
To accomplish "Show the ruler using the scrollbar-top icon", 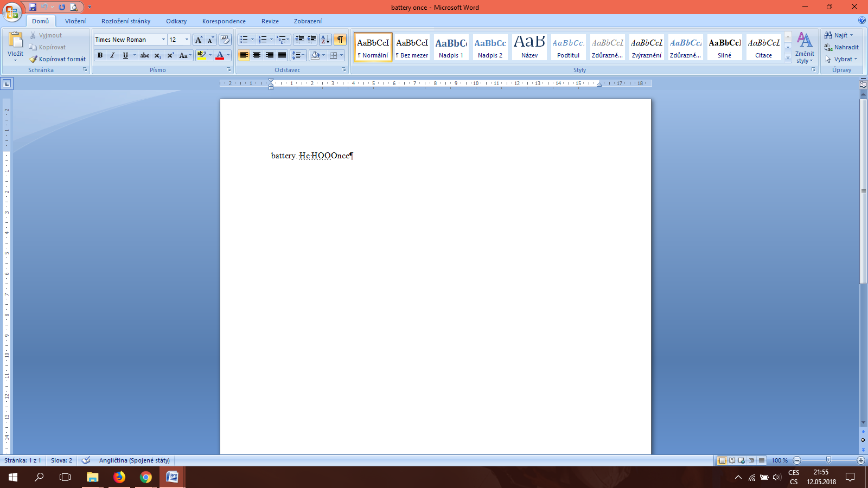I will click(x=863, y=84).
